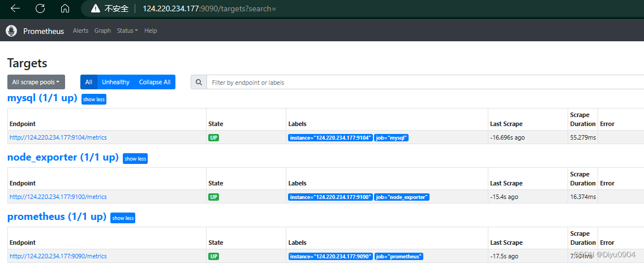Collapse mysql pool with show less
Viewport: 644px width, 264px height.
pos(94,99)
